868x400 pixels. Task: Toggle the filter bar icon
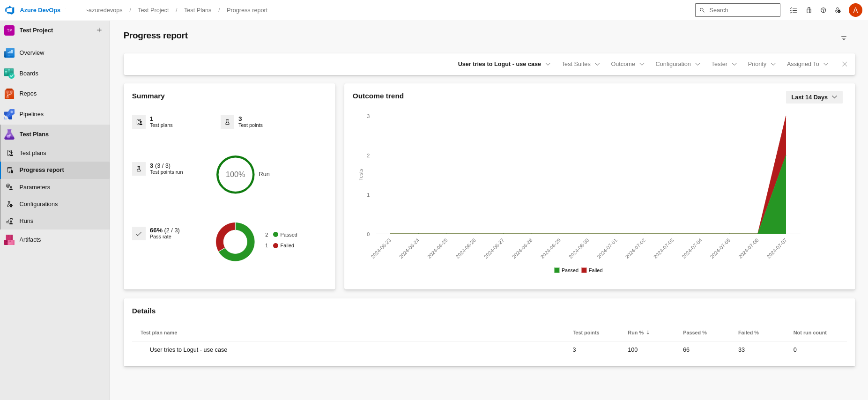844,38
